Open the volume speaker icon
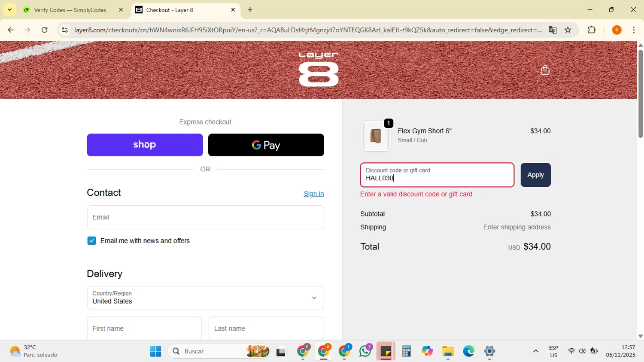This screenshot has width=644, height=362. [582, 351]
